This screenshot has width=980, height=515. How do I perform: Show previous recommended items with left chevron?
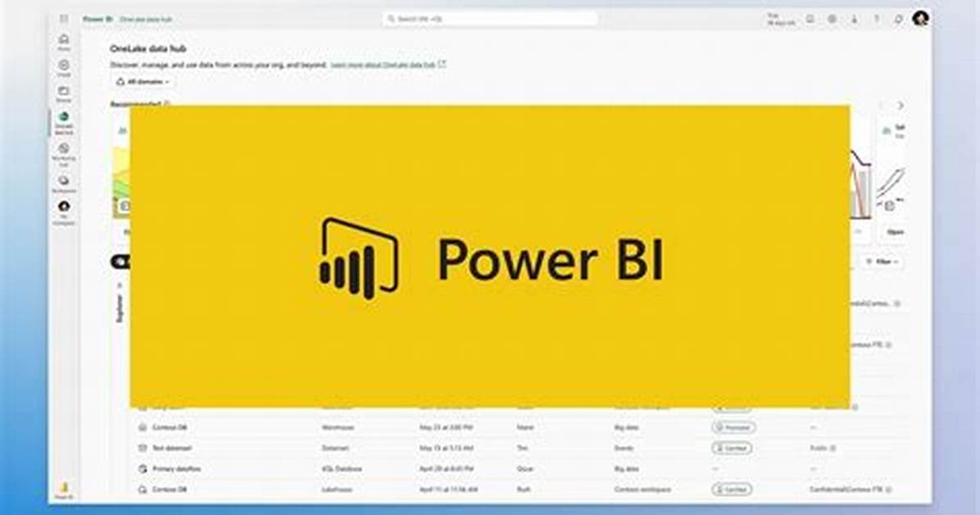tap(881, 106)
